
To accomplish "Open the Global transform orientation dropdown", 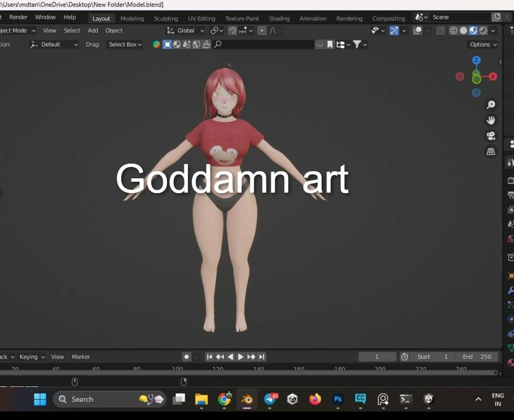I will 186,30.
